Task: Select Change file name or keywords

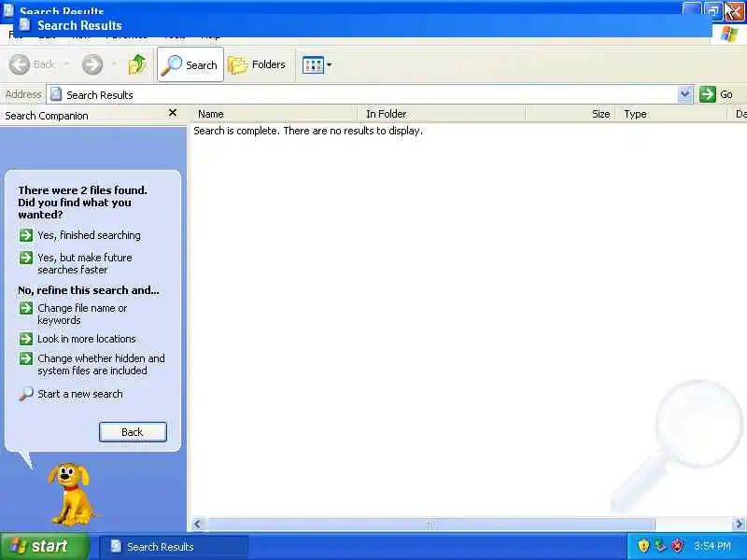Action: 73,314
